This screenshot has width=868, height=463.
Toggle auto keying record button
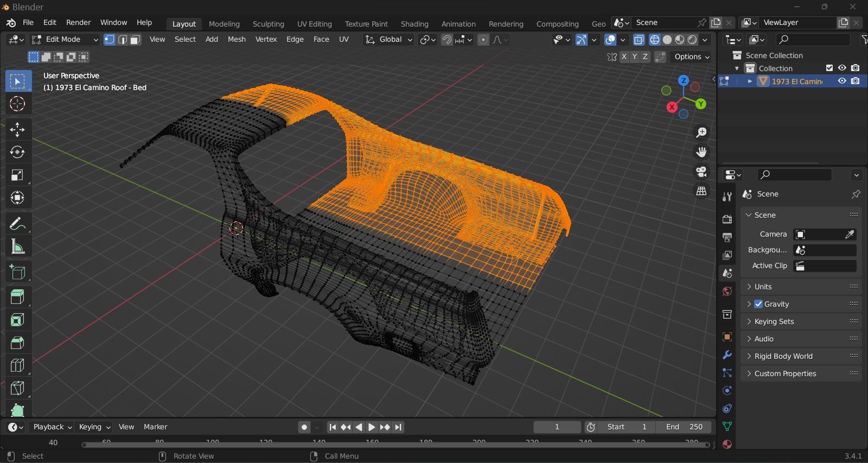pos(304,427)
